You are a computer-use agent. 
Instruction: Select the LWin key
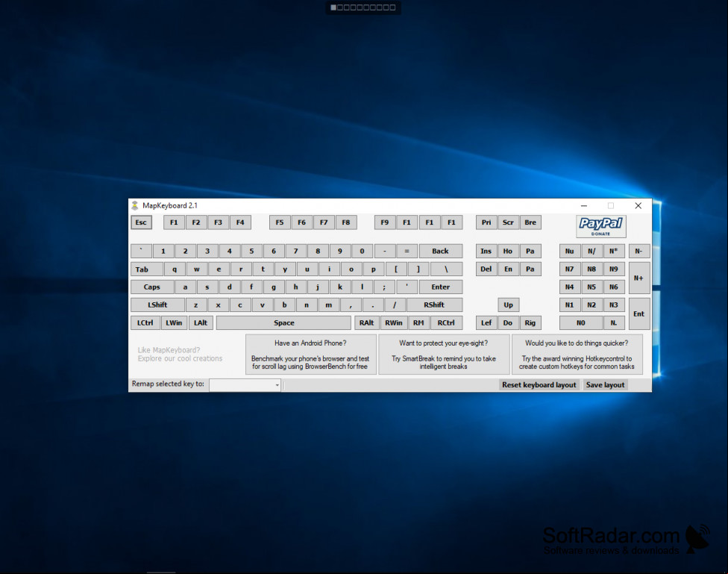click(174, 322)
